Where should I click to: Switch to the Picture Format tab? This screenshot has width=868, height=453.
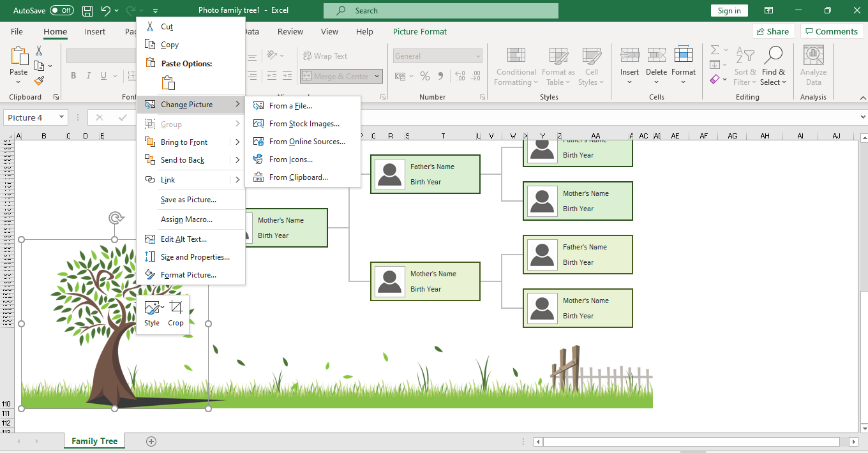pyautogui.click(x=419, y=31)
